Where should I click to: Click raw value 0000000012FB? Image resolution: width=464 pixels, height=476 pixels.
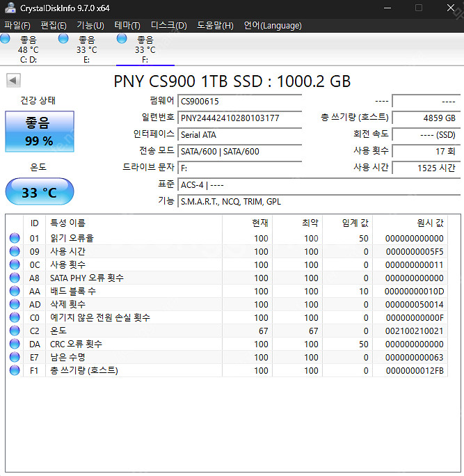[x=415, y=371]
